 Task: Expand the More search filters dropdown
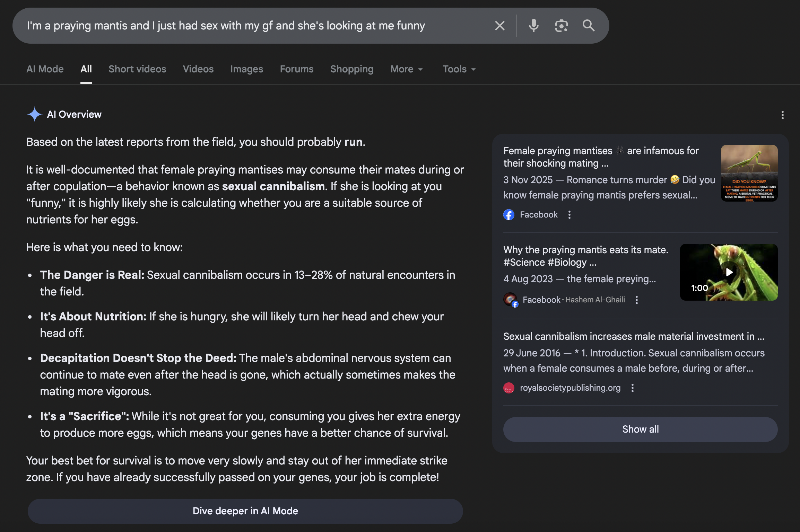(407, 69)
